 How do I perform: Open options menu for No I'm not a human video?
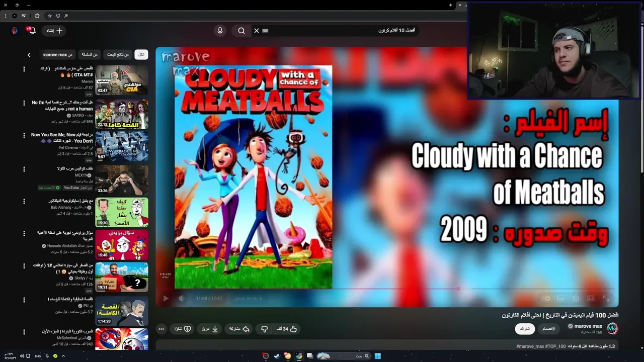[x=24, y=103]
